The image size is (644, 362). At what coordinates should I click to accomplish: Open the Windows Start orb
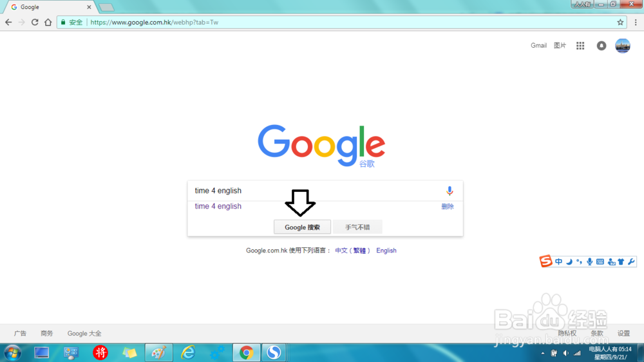point(13,352)
